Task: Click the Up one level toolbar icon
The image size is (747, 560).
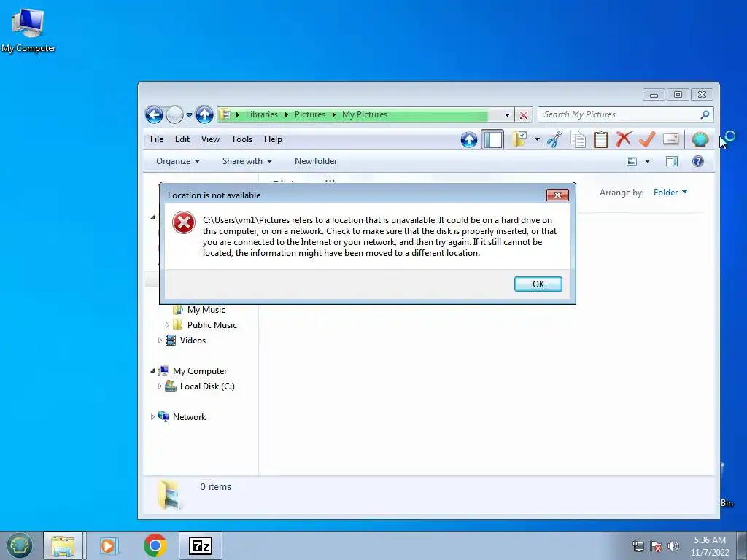Action: pos(469,139)
